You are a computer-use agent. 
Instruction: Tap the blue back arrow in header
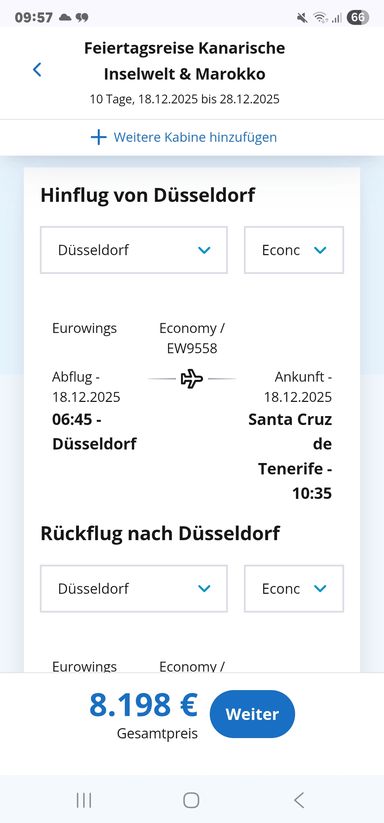(x=37, y=69)
